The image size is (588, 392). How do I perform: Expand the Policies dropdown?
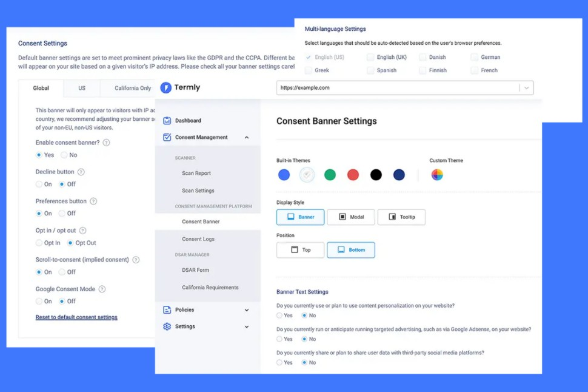pos(247,309)
